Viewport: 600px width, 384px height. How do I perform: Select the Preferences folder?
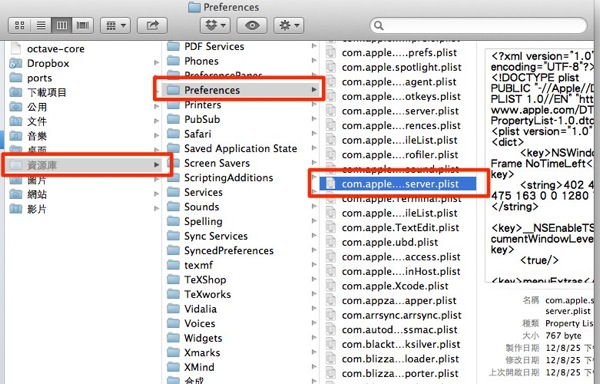(242, 90)
